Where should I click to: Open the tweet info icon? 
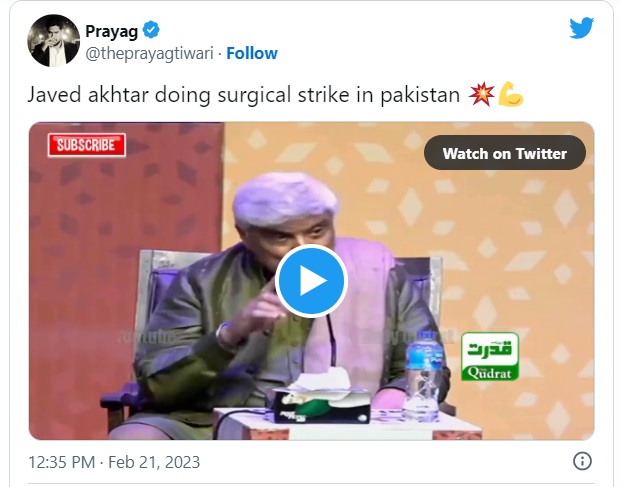point(581,461)
